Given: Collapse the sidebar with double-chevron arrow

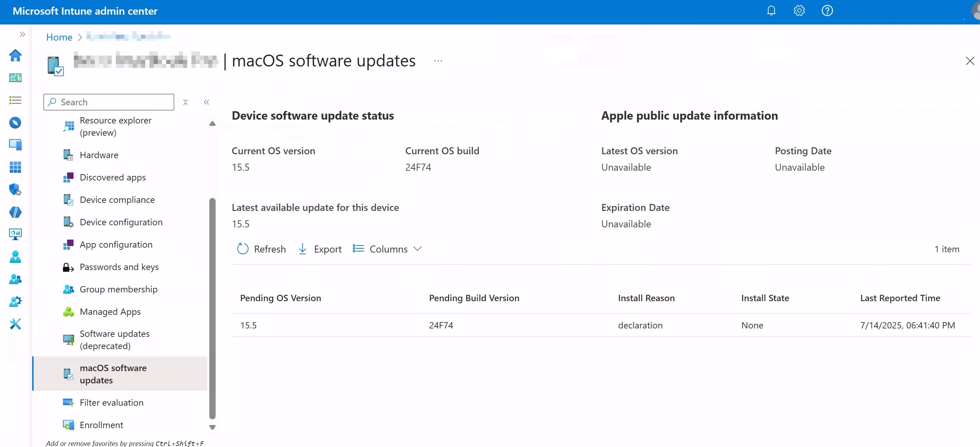Looking at the screenshot, I should click(206, 102).
